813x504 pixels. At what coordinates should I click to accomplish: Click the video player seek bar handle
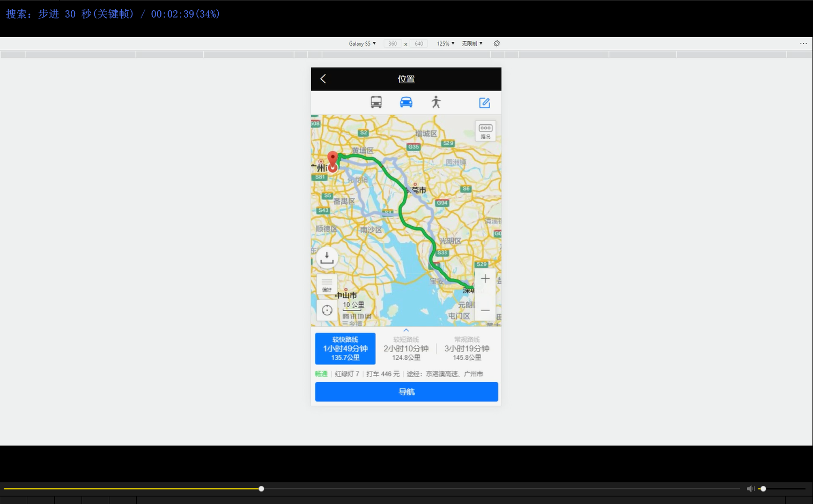click(x=261, y=488)
